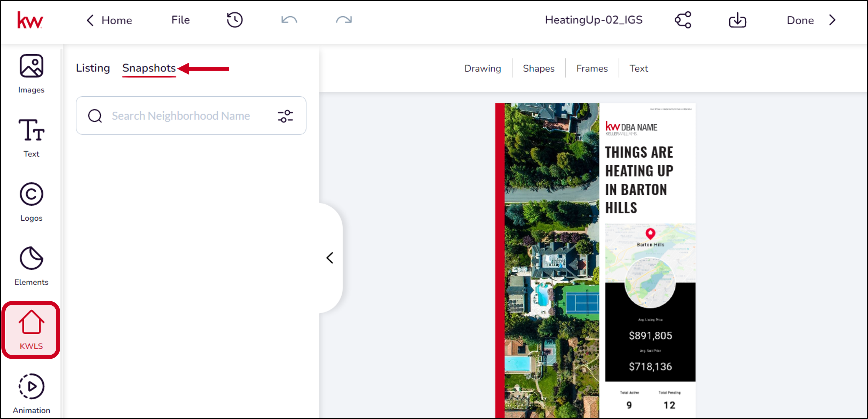Collapse the side panel with the arrow
868x419 pixels.
click(329, 258)
